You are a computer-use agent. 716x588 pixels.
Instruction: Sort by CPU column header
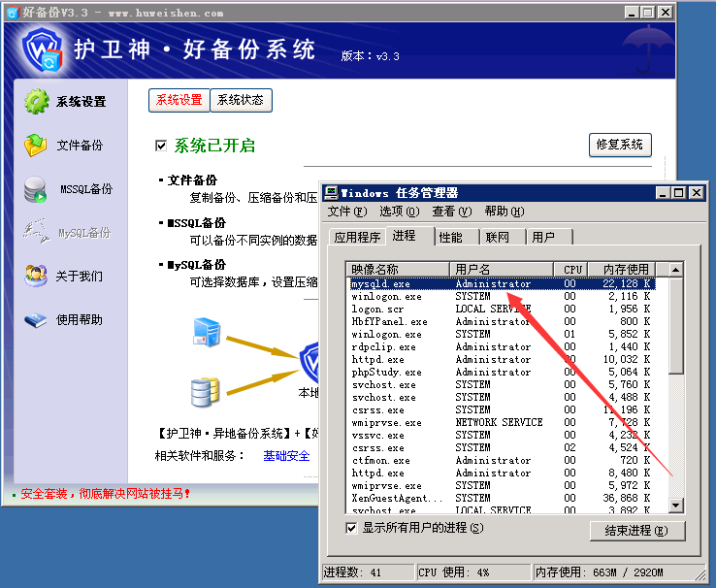570,269
